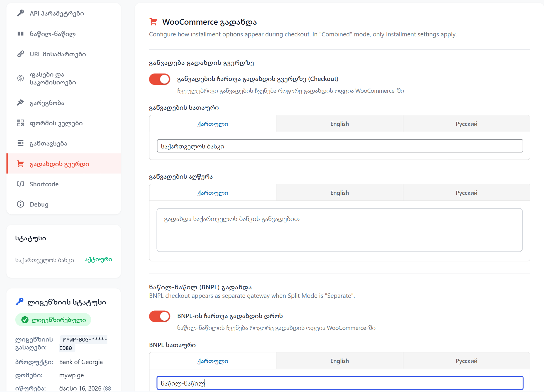The width and height of the screenshot is (544, 392).
Task: Click the shortcode bracket icon in sidebar
Action: point(20,184)
